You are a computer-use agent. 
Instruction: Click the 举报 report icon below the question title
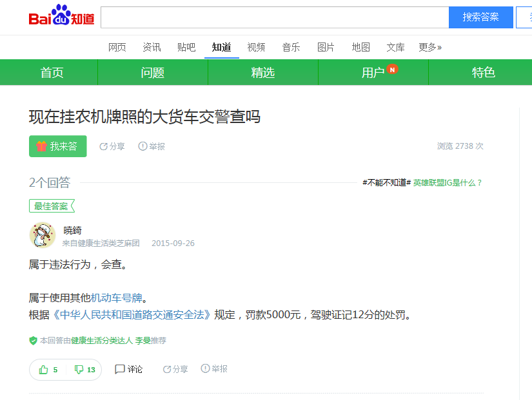143,146
